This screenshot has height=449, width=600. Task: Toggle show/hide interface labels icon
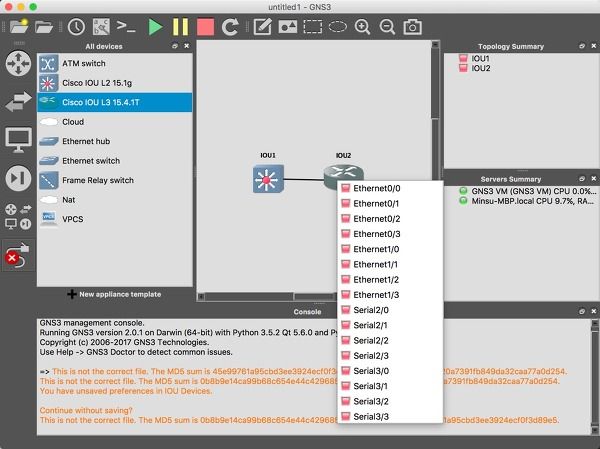(101, 27)
